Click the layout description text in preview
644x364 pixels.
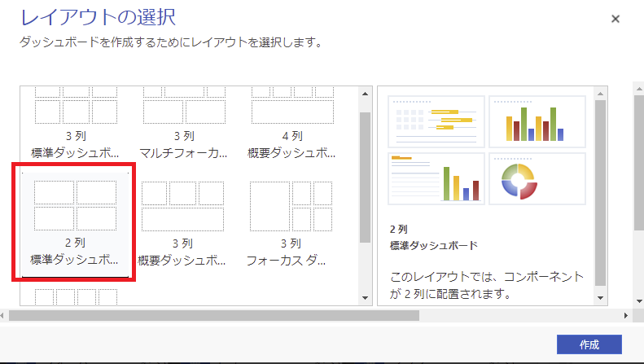click(487, 285)
